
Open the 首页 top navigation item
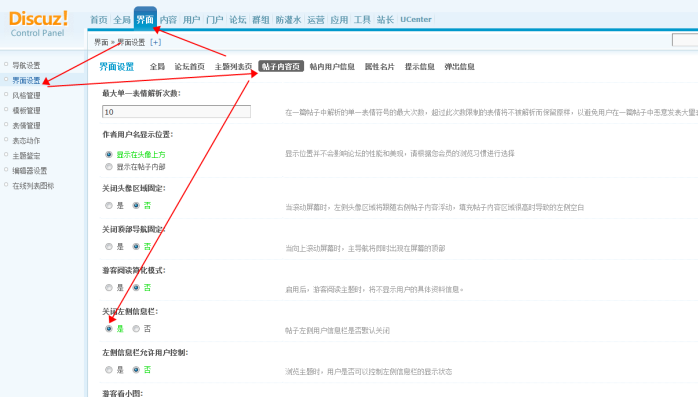99,20
